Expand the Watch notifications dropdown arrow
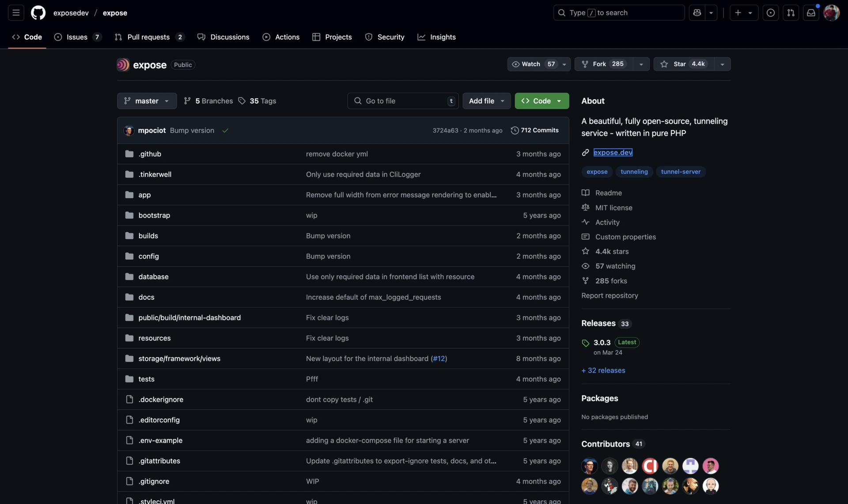Viewport: 848px width, 504px height. pos(564,64)
